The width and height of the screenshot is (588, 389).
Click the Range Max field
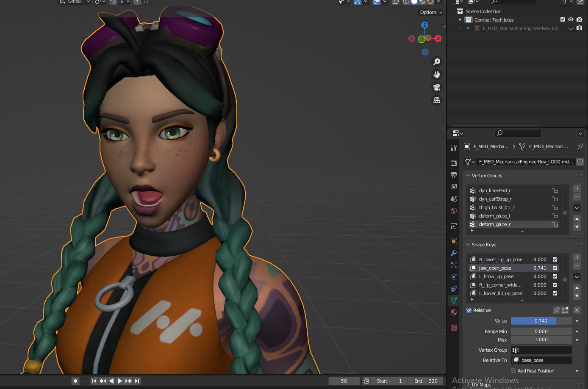pos(541,339)
